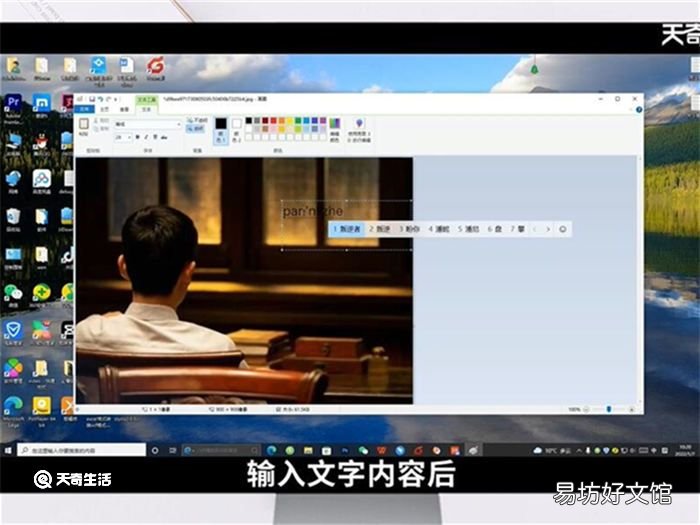700x525 pixels.
Task: Click the Paste button in Paint ribbon
Action: (83, 127)
